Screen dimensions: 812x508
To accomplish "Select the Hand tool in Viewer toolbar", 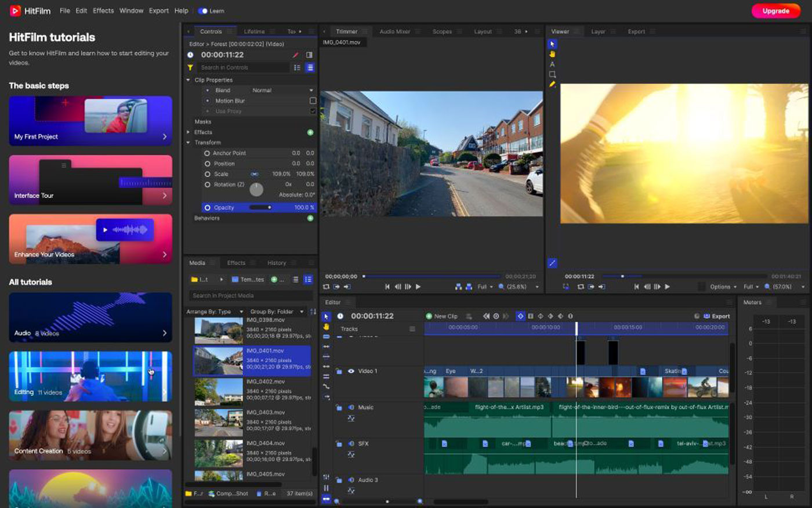I will pos(552,54).
